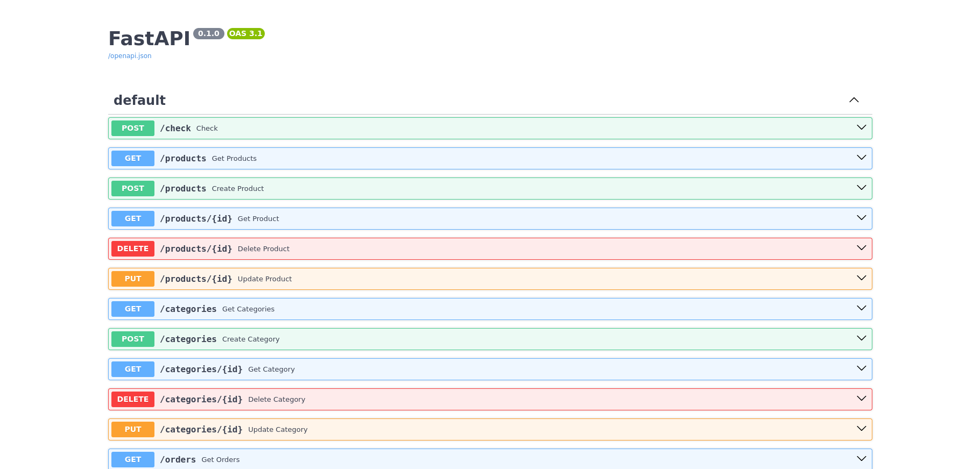The image size is (980, 469).
Task: Open the Get Category endpoint row
Action: [490, 369]
